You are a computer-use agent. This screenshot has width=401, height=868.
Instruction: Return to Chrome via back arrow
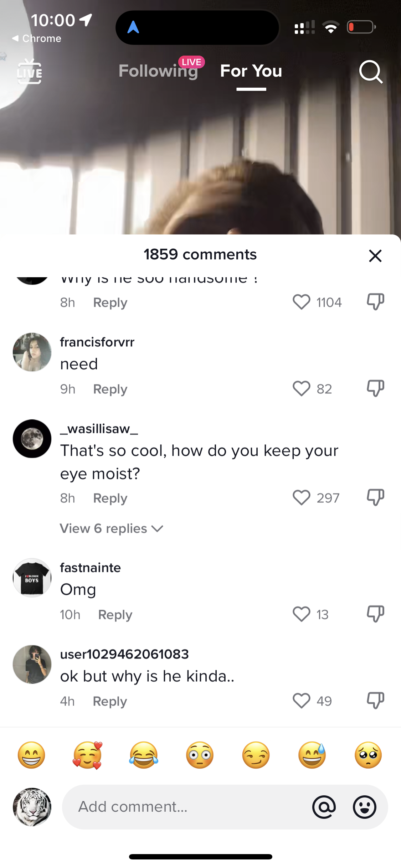[36, 38]
